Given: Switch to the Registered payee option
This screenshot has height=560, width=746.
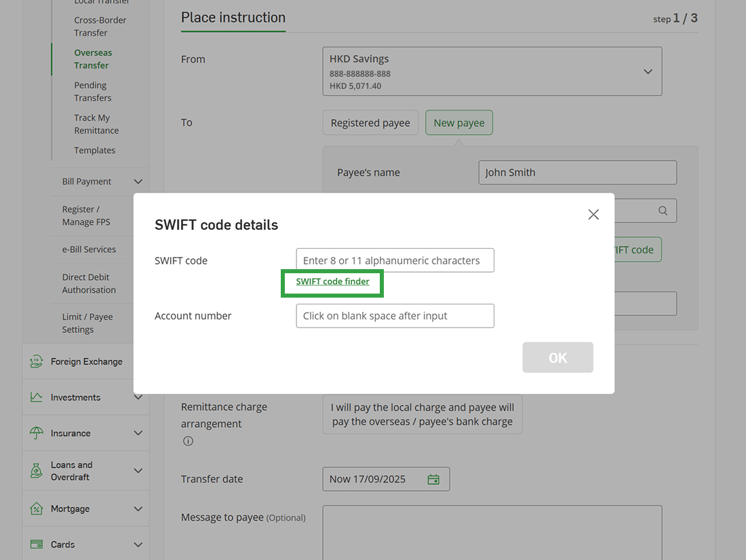Looking at the screenshot, I should tap(370, 123).
